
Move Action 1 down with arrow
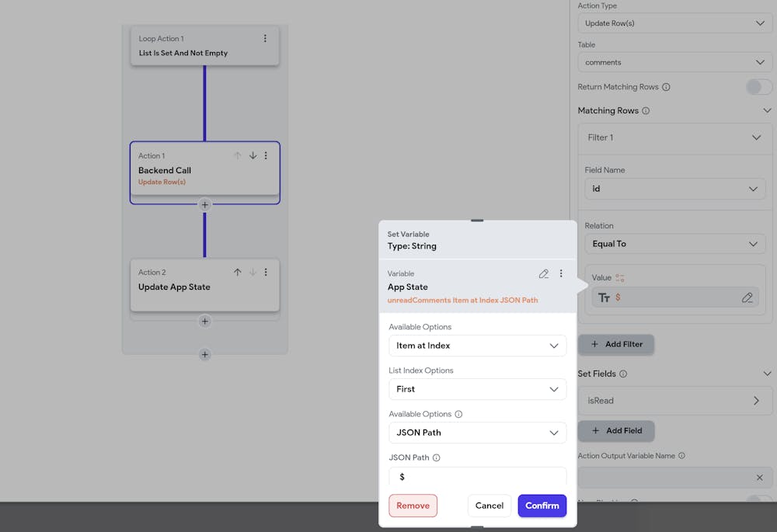[253, 156]
